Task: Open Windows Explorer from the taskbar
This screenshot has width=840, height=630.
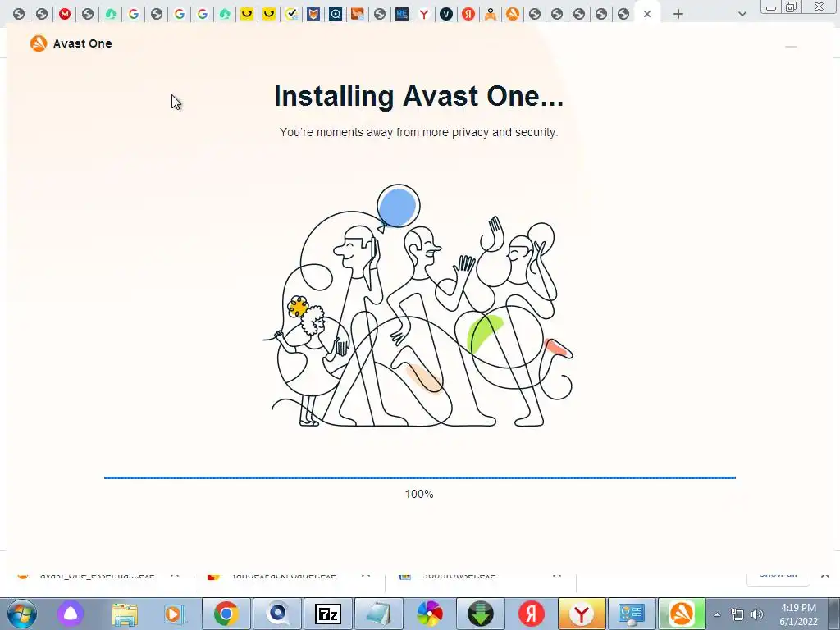Action: 125,614
